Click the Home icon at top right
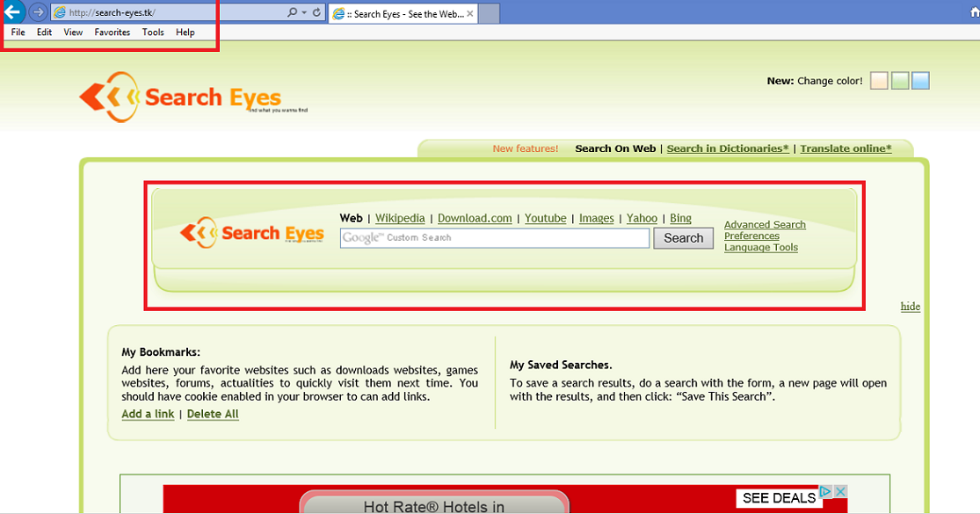This screenshot has height=514, width=980. [974, 12]
